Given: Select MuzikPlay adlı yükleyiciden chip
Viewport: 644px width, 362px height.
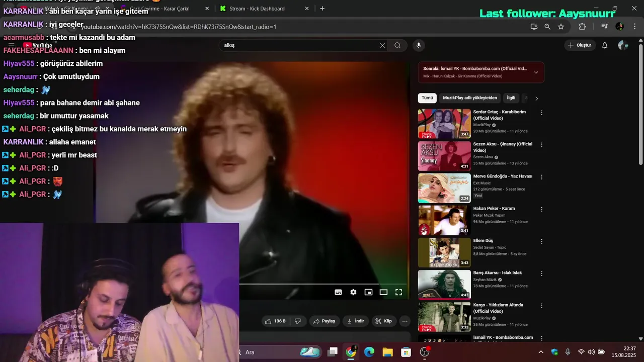Looking at the screenshot, I should click(470, 98).
